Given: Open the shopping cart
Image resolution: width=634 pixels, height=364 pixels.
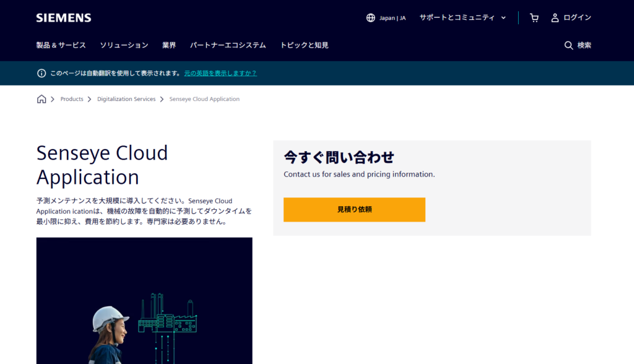Looking at the screenshot, I should [534, 18].
